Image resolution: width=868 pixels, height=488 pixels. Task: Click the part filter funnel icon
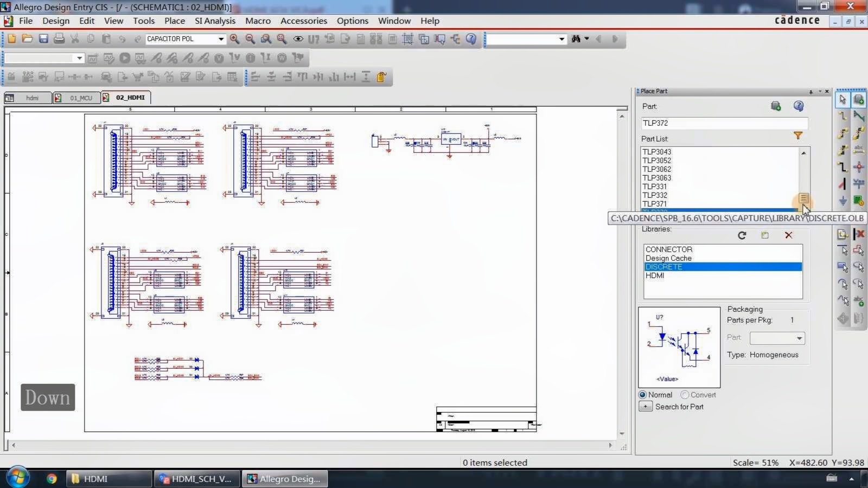(x=798, y=136)
